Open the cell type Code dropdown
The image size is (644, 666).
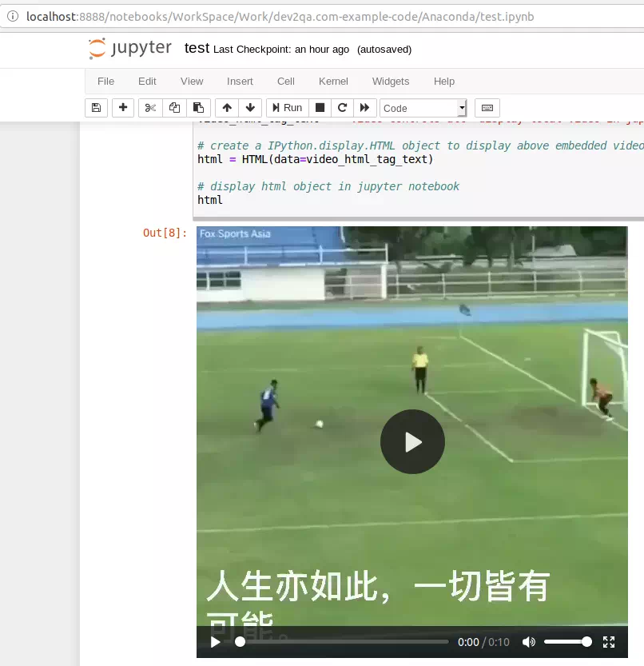click(x=423, y=108)
